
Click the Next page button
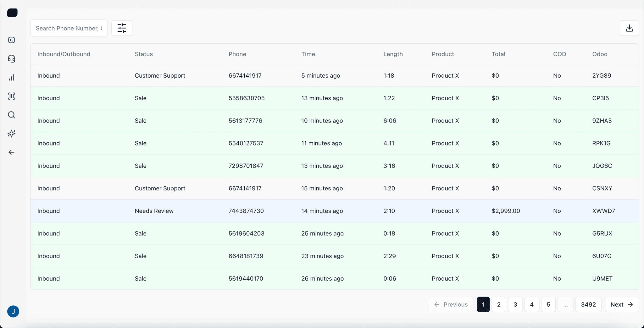point(622,304)
